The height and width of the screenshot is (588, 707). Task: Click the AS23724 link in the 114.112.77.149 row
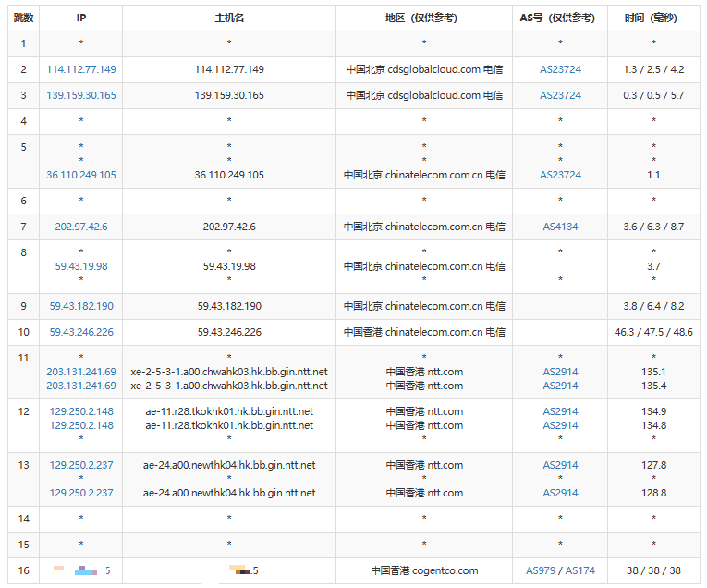[560, 69]
